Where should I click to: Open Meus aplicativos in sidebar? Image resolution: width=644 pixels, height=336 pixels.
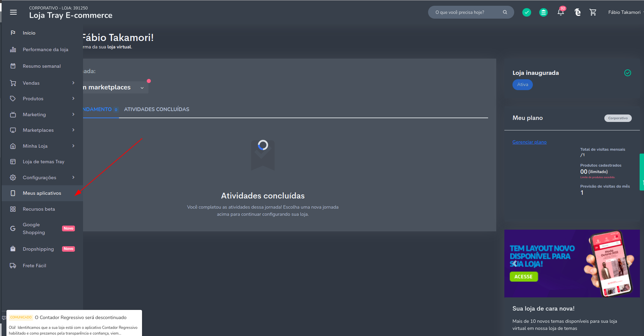(42, 193)
